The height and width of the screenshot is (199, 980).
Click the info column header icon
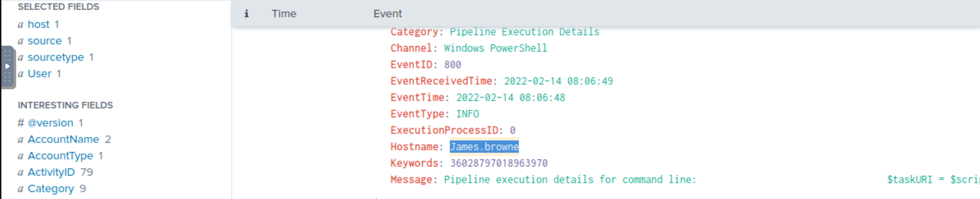pos(246,14)
